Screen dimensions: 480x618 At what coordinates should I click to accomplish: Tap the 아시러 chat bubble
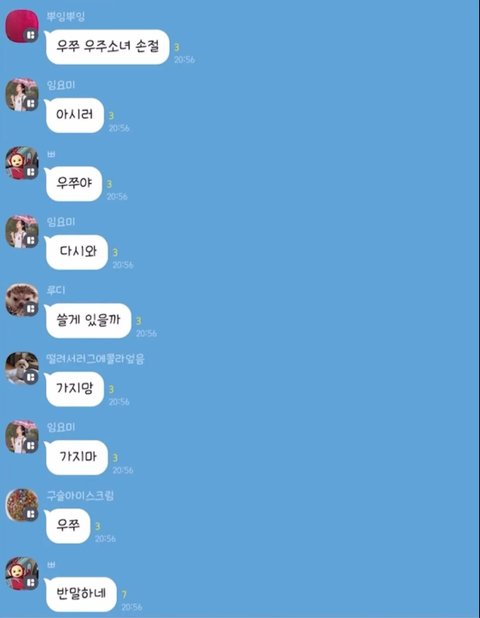coord(74,115)
